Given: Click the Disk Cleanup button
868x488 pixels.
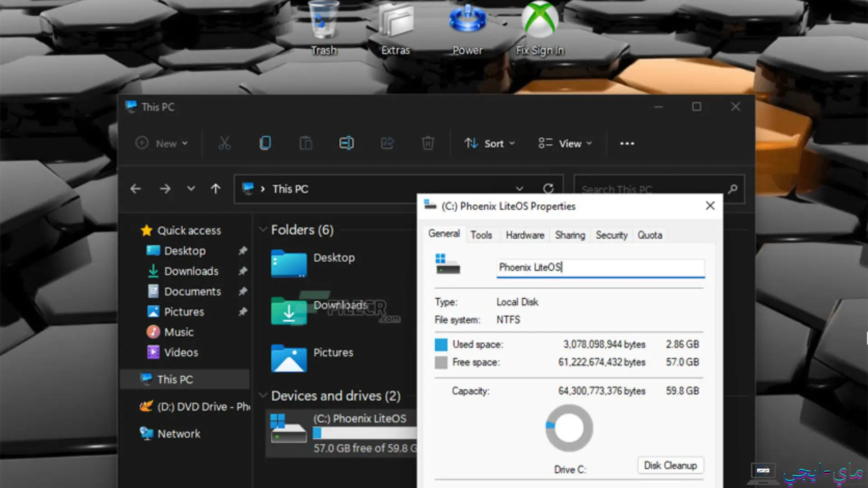Looking at the screenshot, I should (670, 465).
